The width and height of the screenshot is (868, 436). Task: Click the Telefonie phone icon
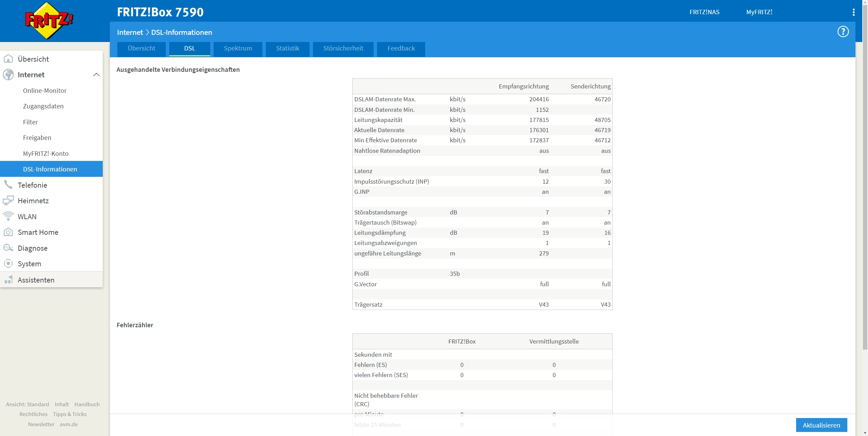[8, 185]
